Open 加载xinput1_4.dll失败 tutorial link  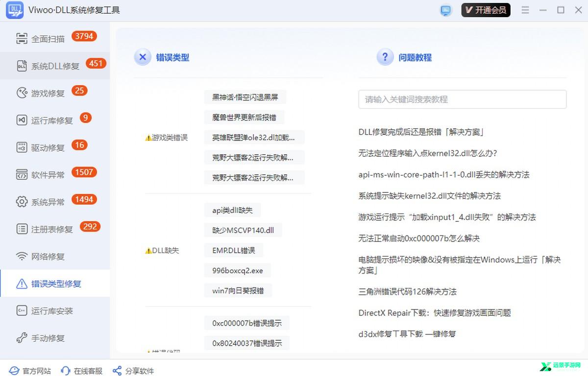(447, 217)
